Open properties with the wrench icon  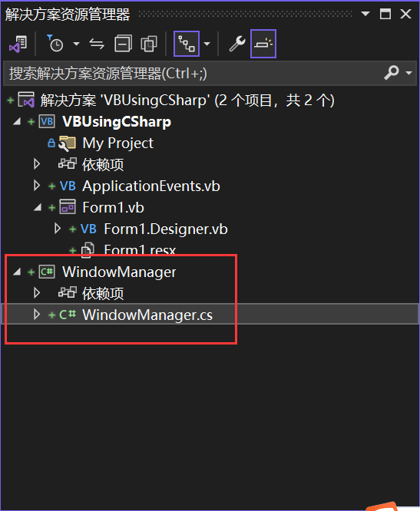point(237,44)
